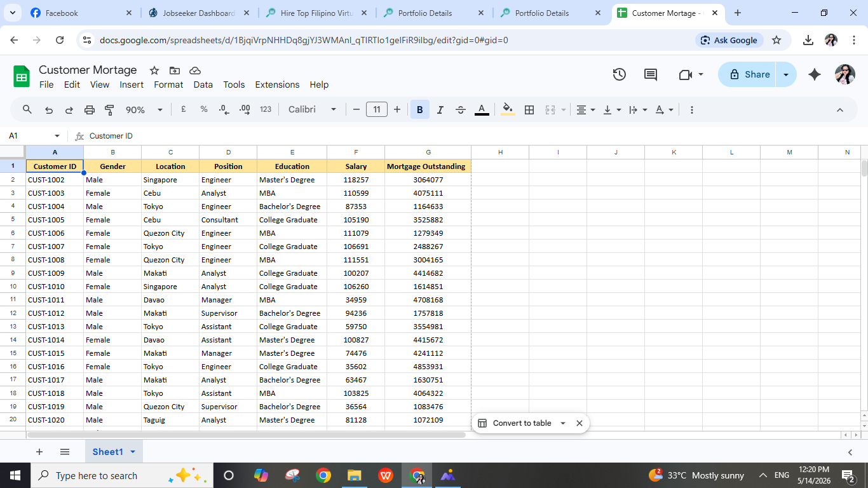Viewport: 868px width, 488px height.
Task: Open the search menus magnifier tool
Action: 27,110
